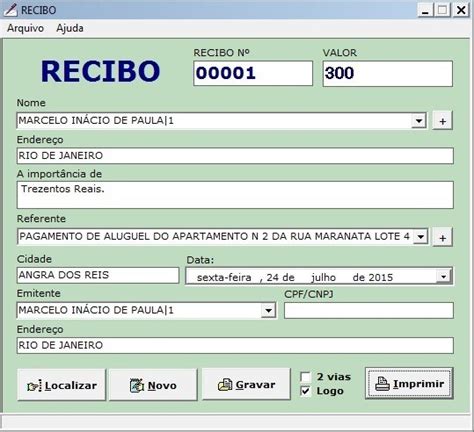This screenshot has height=432, width=474.
Task: Click the 'A importância de' text box
Action: [x=235, y=195]
